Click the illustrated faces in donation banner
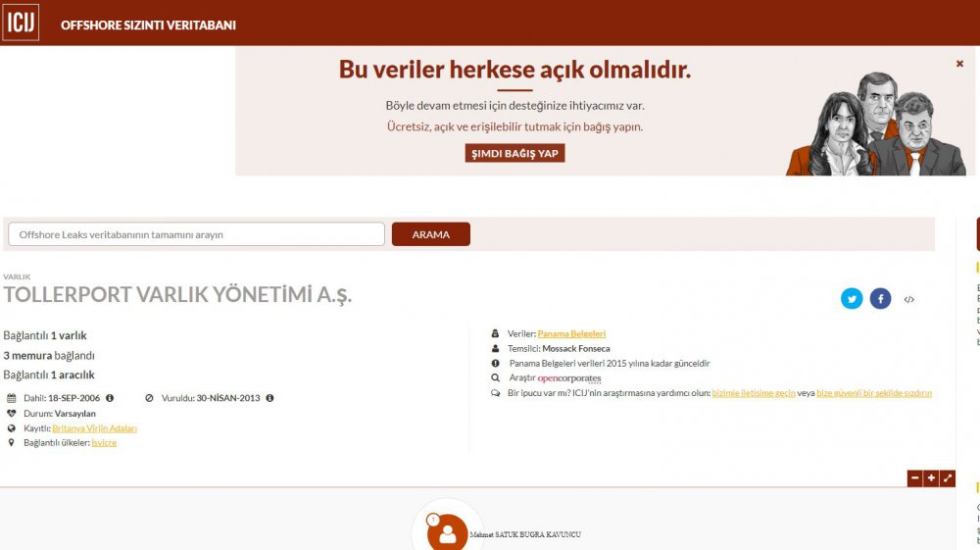Image resolution: width=980 pixels, height=550 pixels. point(876,124)
